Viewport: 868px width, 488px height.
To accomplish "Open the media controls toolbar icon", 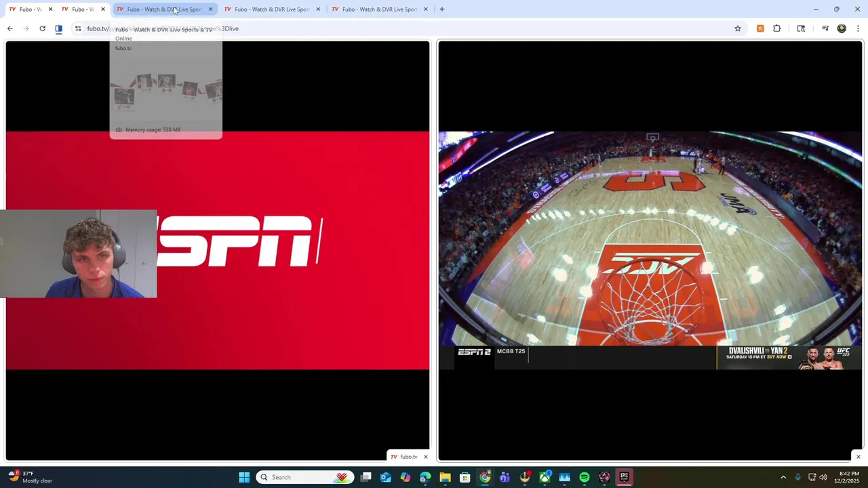I will tap(825, 28).
